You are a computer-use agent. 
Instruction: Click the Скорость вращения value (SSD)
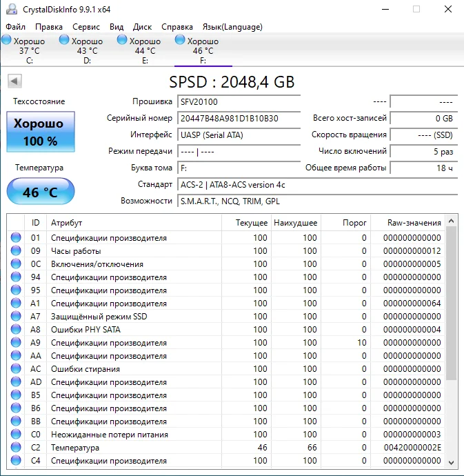pyautogui.click(x=423, y=135)
